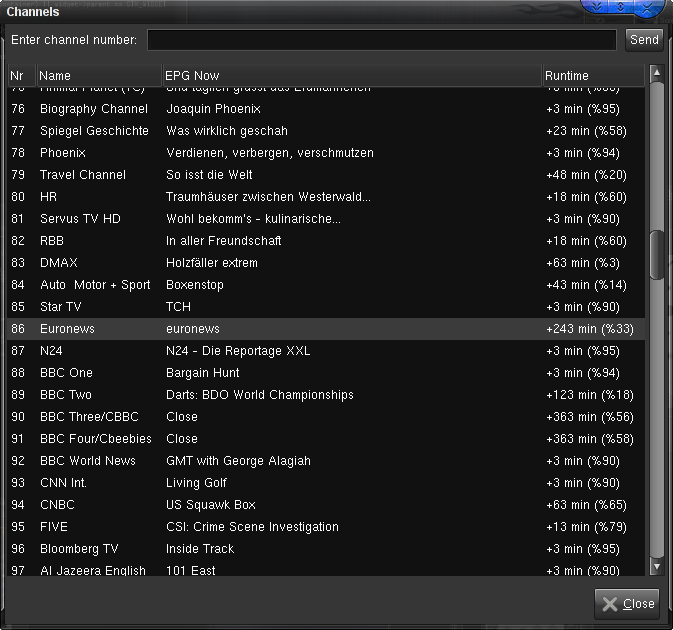The image size is (673, 630).
Task: Sort by EPG Now column header
Action: click(352, 76)
